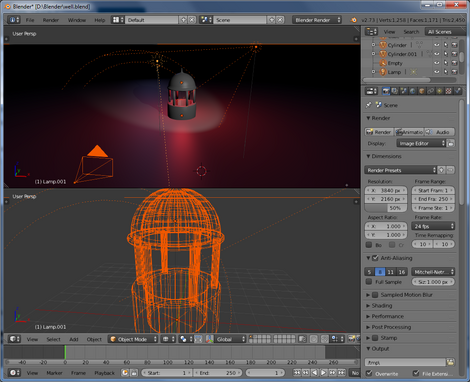Expand the Shading panel

click(x=368, y=306)
